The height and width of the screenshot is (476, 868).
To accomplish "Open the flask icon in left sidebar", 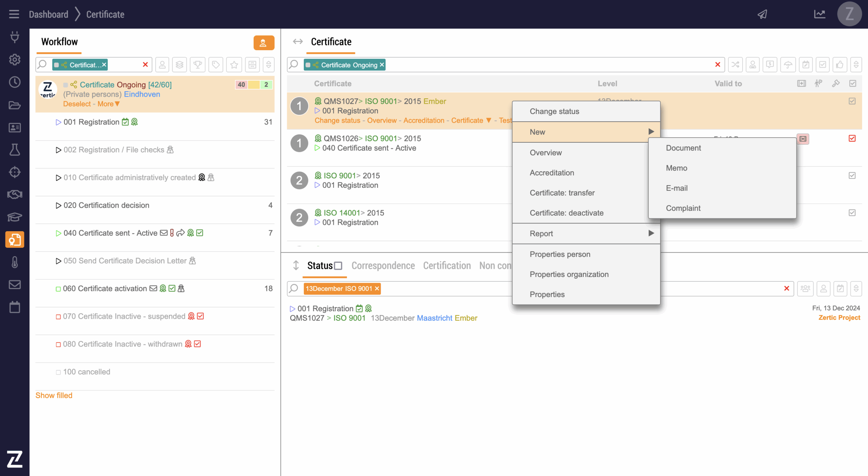I will [x=15, y=150].
